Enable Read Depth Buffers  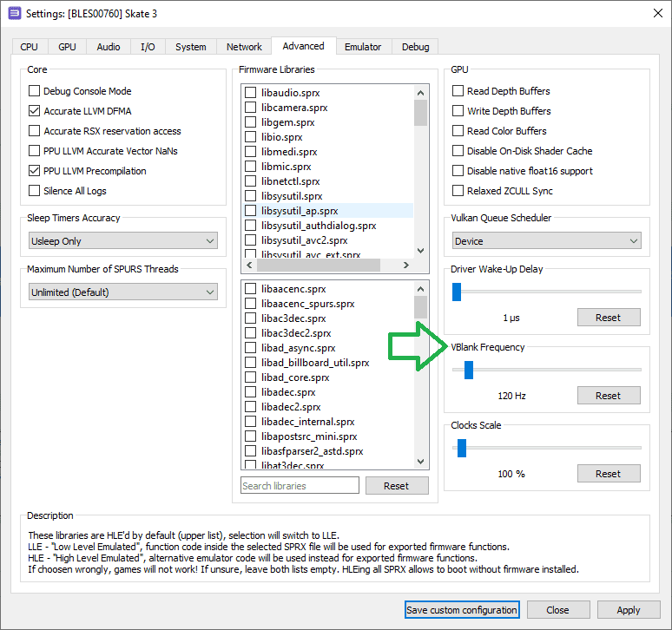pos(458,91)
